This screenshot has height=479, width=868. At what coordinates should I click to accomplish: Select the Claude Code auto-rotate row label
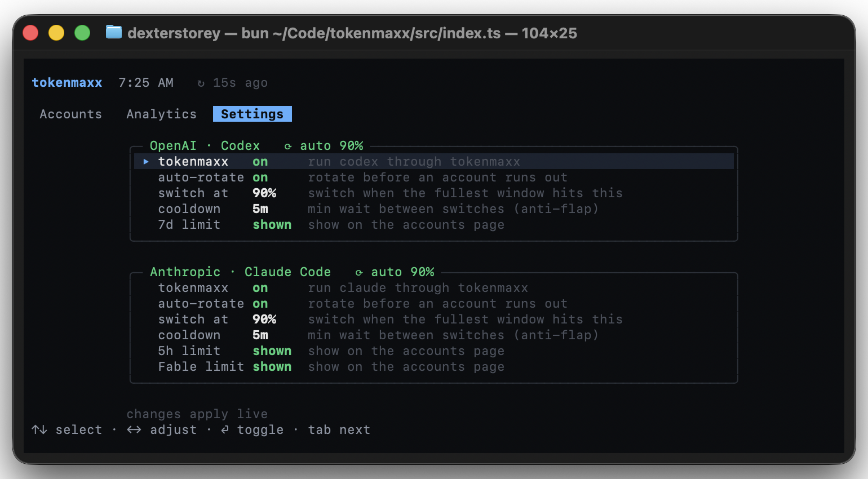pyautogui.click(x=201, y=304)
